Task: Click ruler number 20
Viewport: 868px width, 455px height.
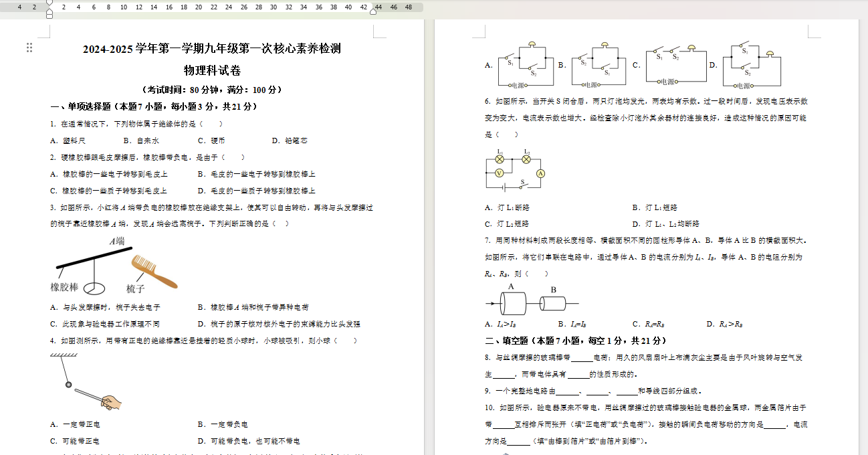Action: click(199, 7)
